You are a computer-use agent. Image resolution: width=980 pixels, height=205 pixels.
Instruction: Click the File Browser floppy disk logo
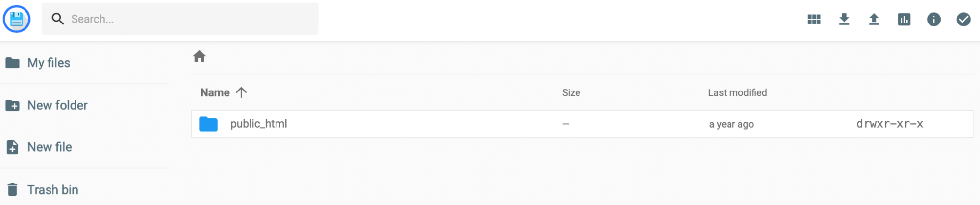pos(17,19)
